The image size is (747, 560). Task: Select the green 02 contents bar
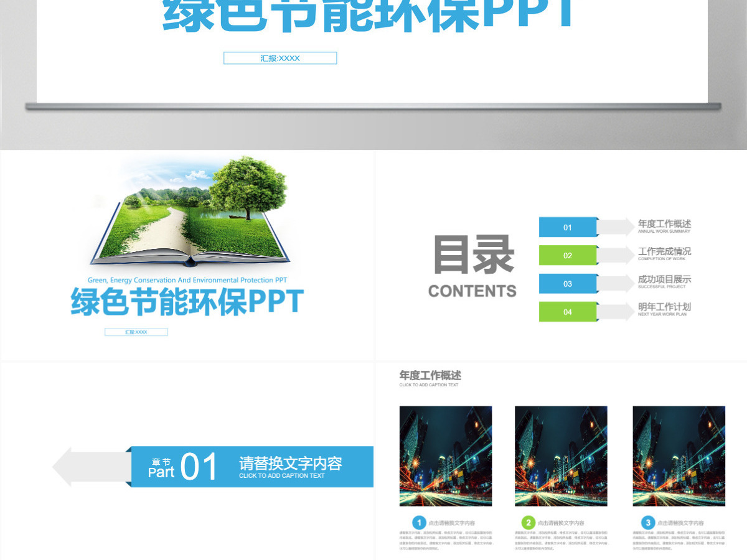pyautogui.click(x=568, y=255)
